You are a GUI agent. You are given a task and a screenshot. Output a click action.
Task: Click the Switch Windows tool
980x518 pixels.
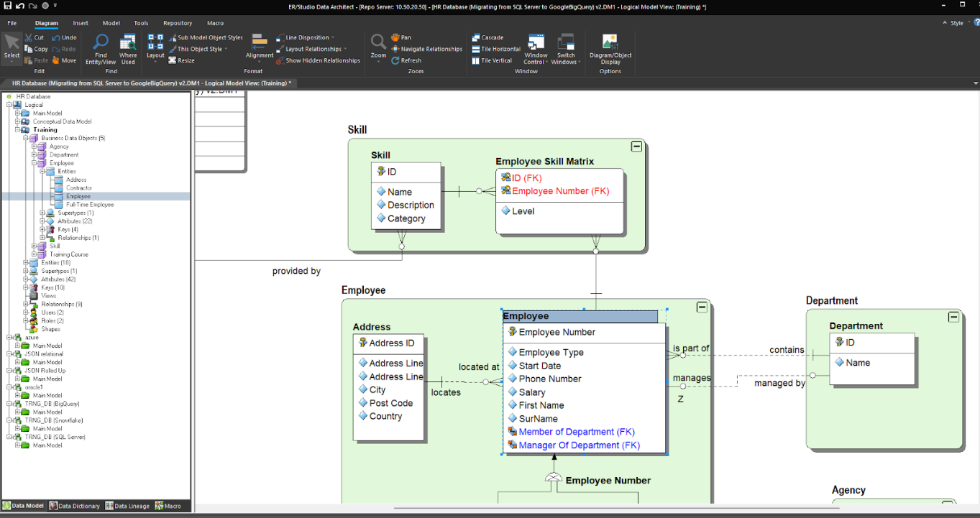tap(566, 49)
